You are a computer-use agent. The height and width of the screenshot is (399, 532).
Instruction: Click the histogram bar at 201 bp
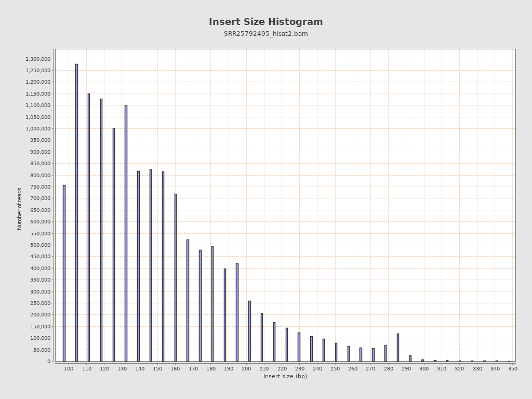(250, 331)
